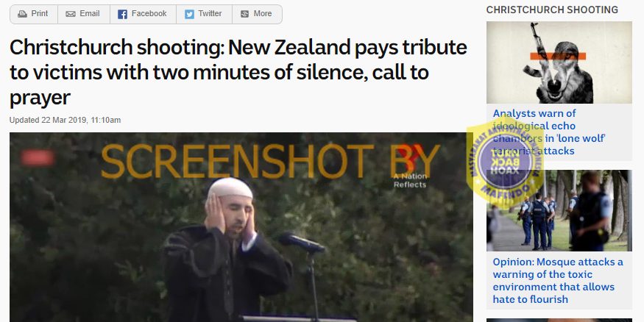Screen dimensions: 644x322
Task: Click the main call to prayer image
Action: click(241, 227)
